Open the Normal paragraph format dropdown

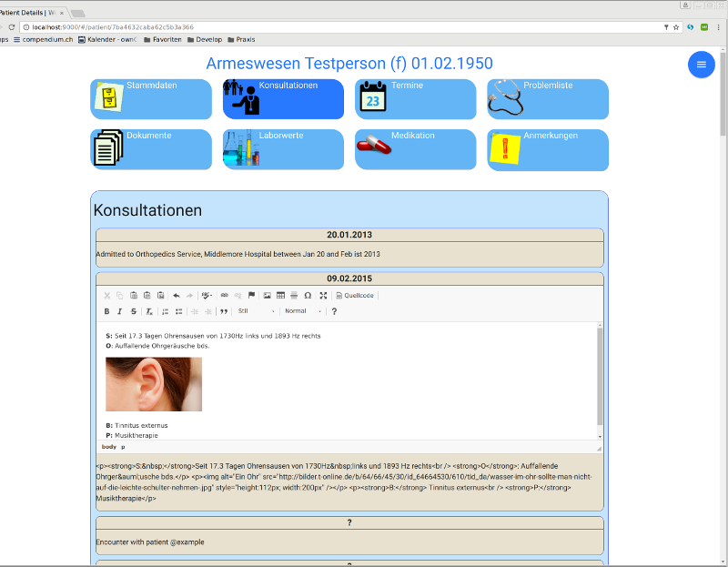click(x=303, y=311)
